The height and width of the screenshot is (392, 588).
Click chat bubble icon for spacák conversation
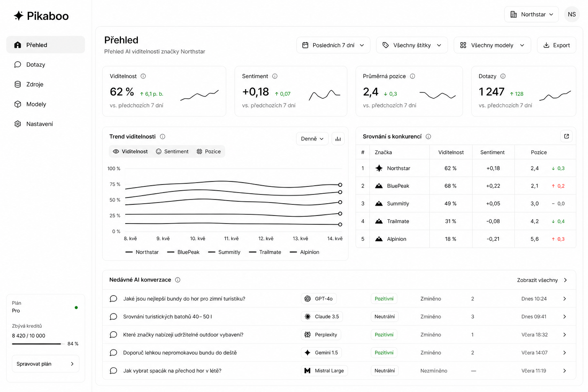(113, 371)
